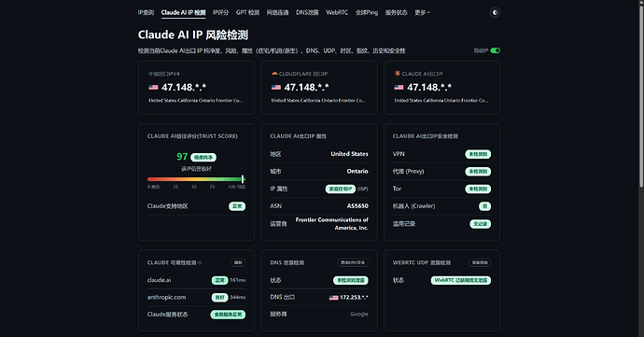Click the US flag next to DNS 172.253 address
The image size is (644, 337).
point(333,298)
